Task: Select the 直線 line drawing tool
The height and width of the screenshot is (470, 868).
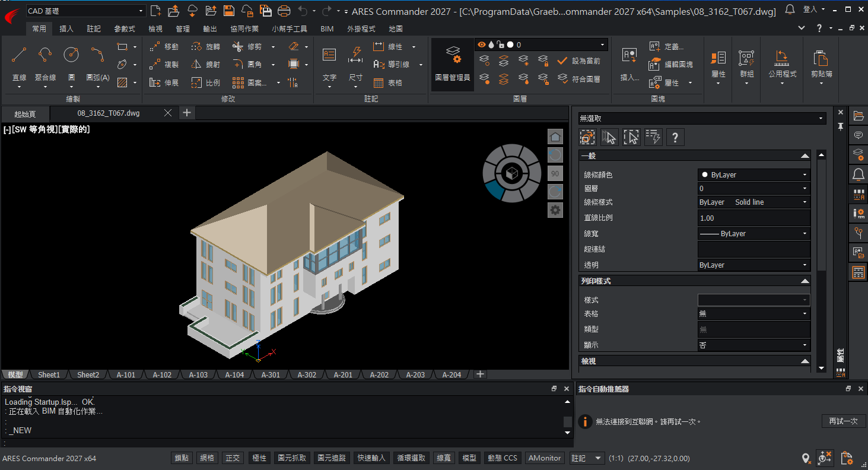Action: (19, 65)
